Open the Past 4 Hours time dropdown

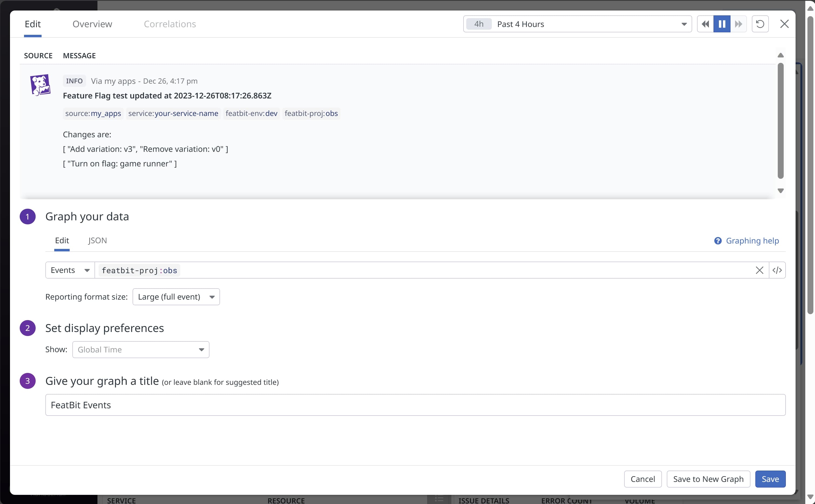click(577, 24)
